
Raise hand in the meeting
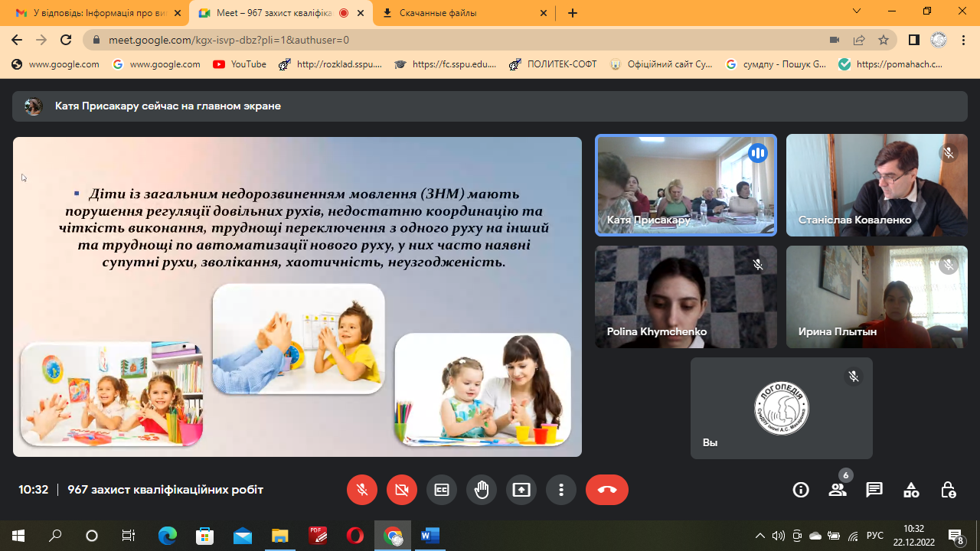click(x=482, y=490)
